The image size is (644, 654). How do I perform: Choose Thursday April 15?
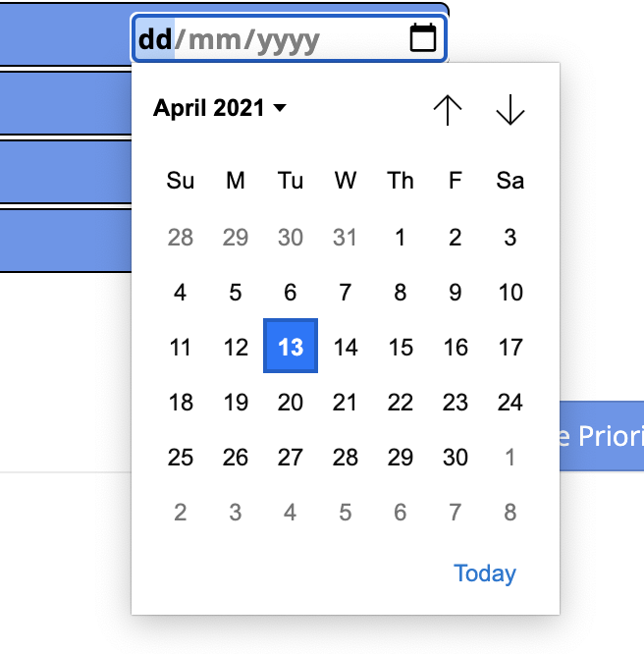coord(401,347)
